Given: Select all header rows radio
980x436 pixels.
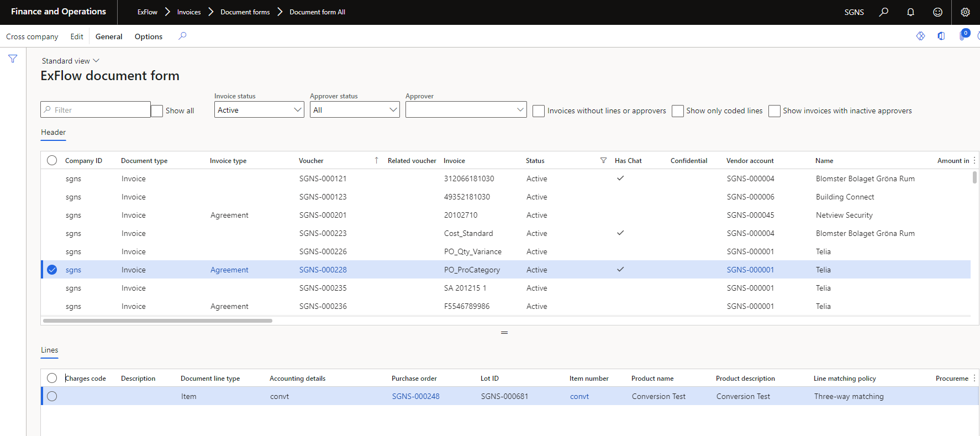Looking at the screenshot, I should (x=52, y=160).
